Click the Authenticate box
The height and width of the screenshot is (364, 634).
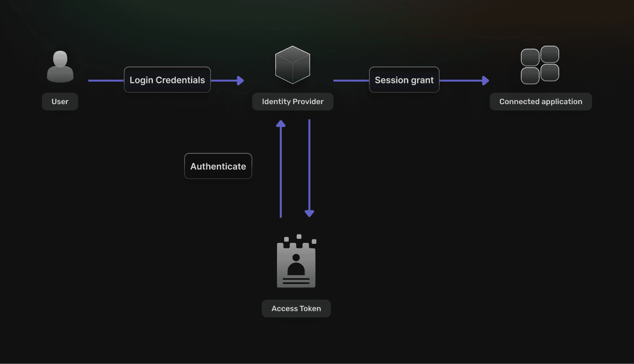218,166
